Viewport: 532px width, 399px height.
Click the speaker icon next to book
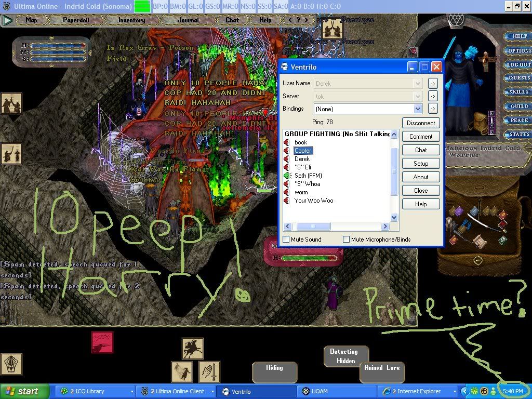pyautogui.click(x=287, y=142)
